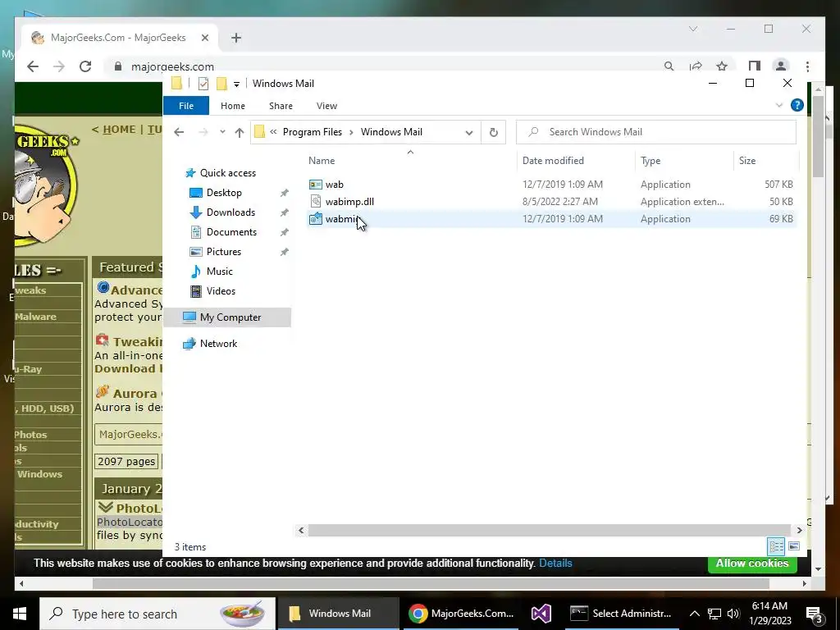Click Chrome's share page icon
The height and width of the screenshot is (630, 840).
696,66
